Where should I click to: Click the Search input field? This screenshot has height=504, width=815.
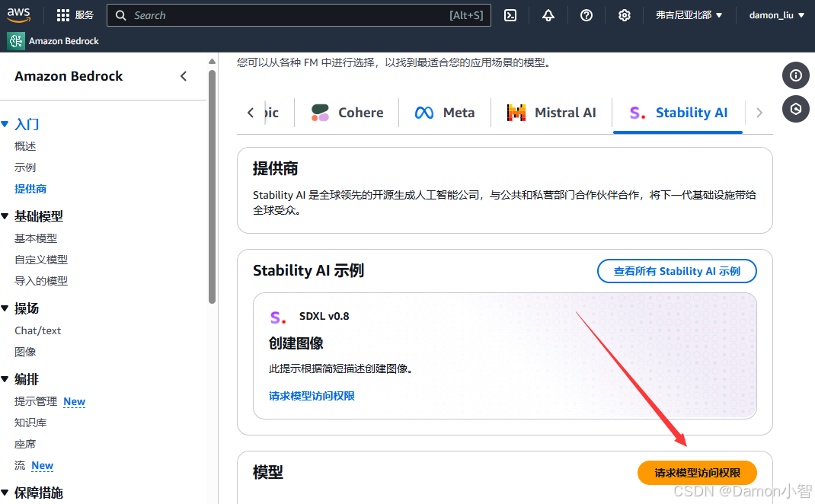pyautogui.click(x=299, y=15)
